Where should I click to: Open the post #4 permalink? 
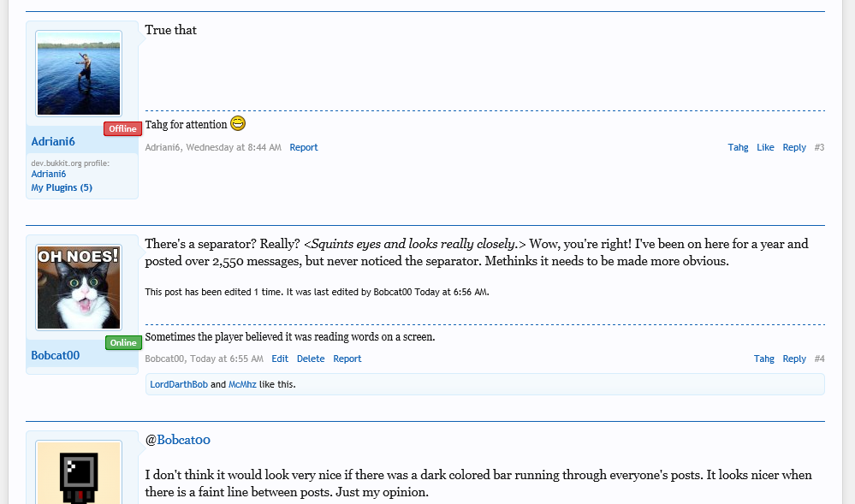pos(819,359)
